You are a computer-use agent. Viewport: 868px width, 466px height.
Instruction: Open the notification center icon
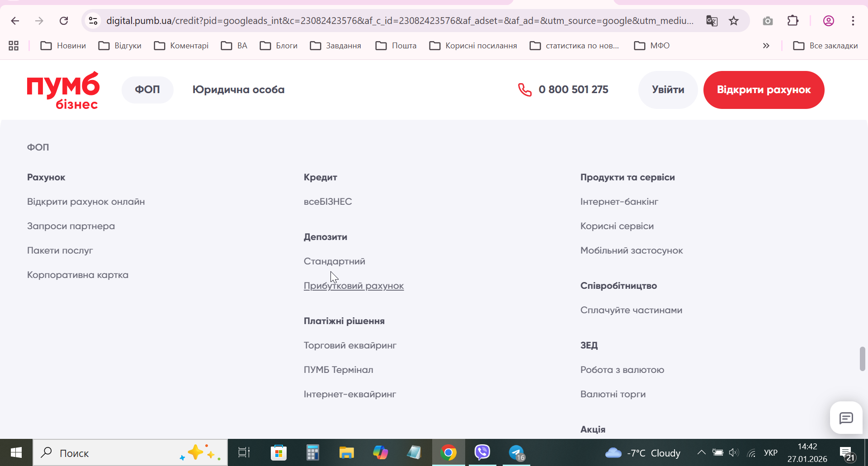tap(846, 453)
